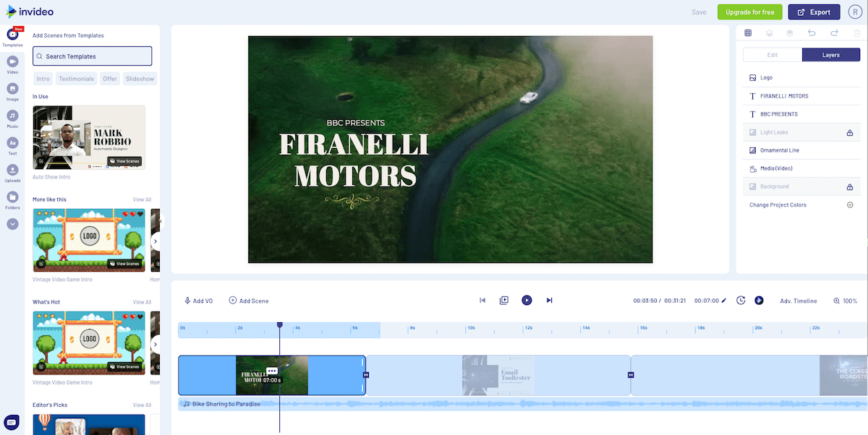Open the first scene options ellipsis bubble
Screen dimensions: 868x435
(x=272, y=371)
